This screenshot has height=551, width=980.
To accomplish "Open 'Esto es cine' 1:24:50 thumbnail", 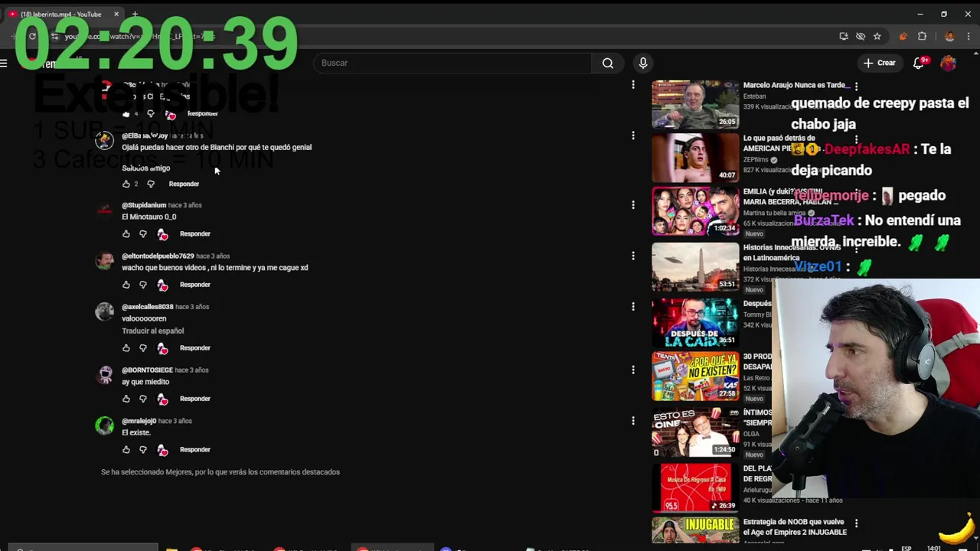I will coord(695,432).
